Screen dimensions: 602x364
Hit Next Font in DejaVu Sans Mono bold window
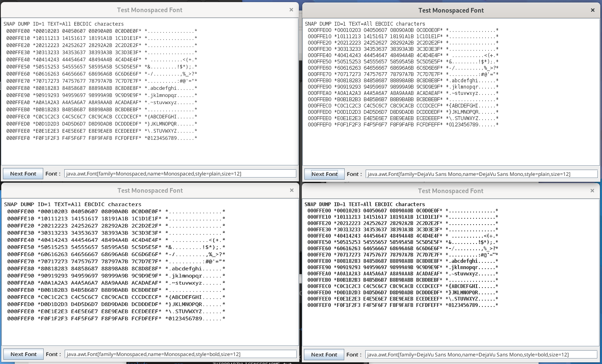tap(324, 355)
